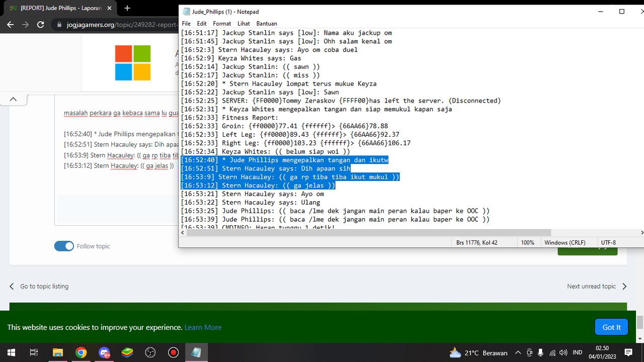Viewport: 644px width, 362px height.
Task: Maximize the Notepad window
Action: (621, 12)
